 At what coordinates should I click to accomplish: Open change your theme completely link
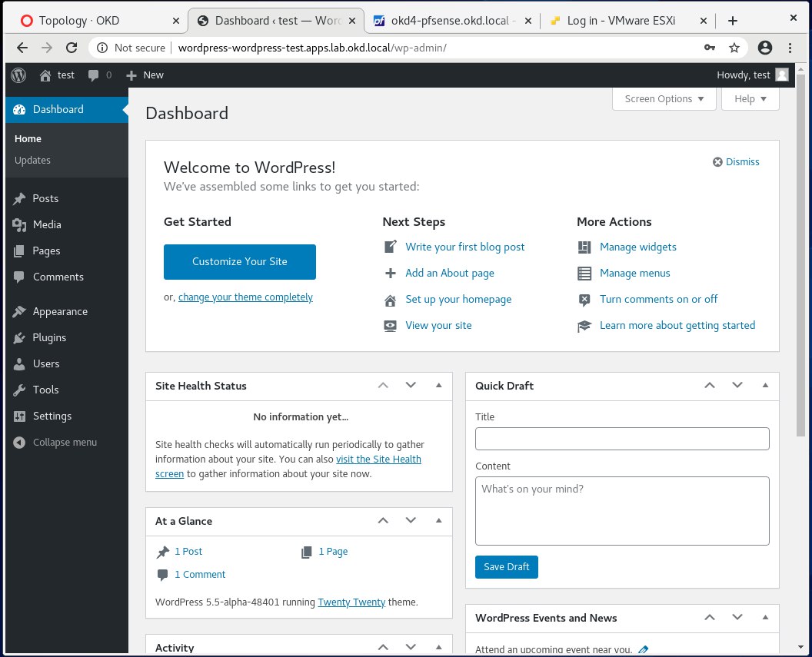pos(245,297)
